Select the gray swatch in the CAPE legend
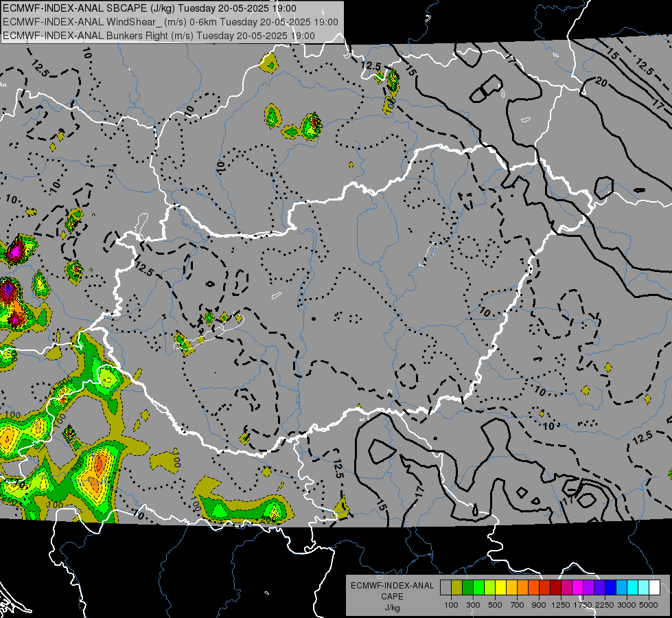The height and width of the screenshot is (618, 672). pyautogui.click(x=445, y=588)
